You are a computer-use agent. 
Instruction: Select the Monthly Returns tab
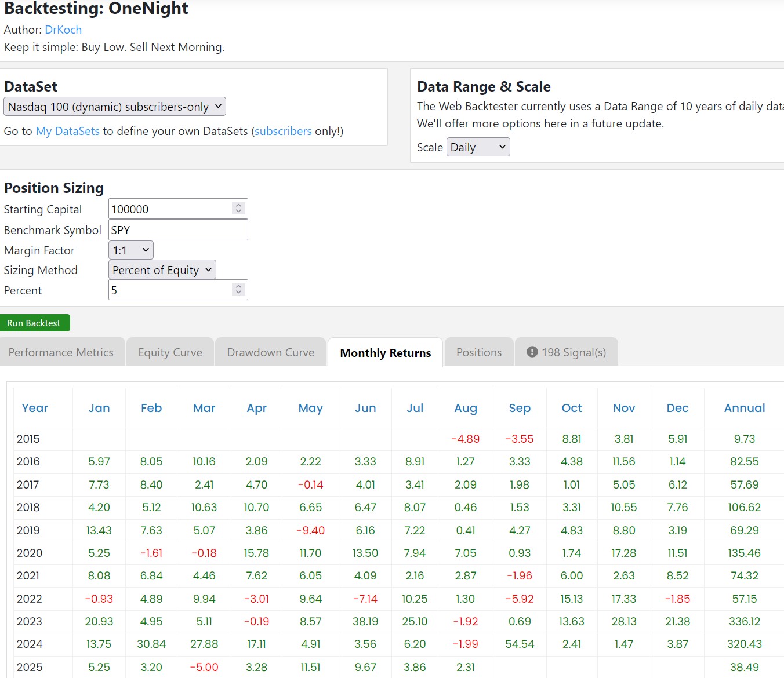tap(385, 353)
